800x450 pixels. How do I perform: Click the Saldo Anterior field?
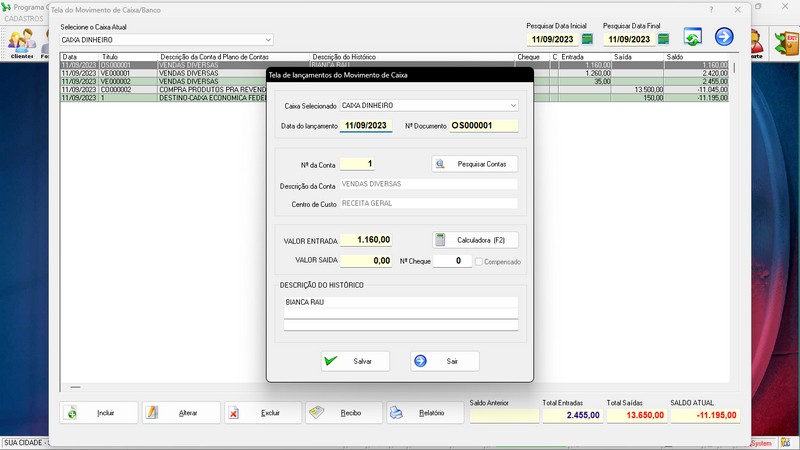click(x=504, y=415)
